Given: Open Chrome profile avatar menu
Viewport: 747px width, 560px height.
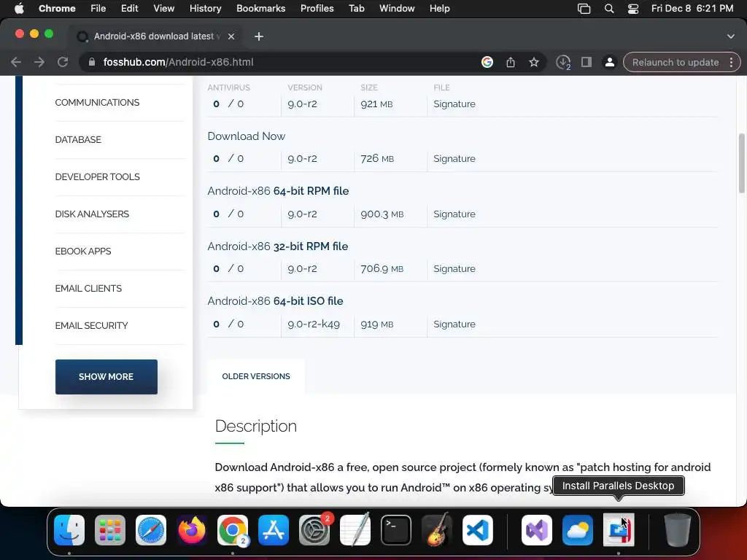Looking at the screenshot, I should coord(609,62).
